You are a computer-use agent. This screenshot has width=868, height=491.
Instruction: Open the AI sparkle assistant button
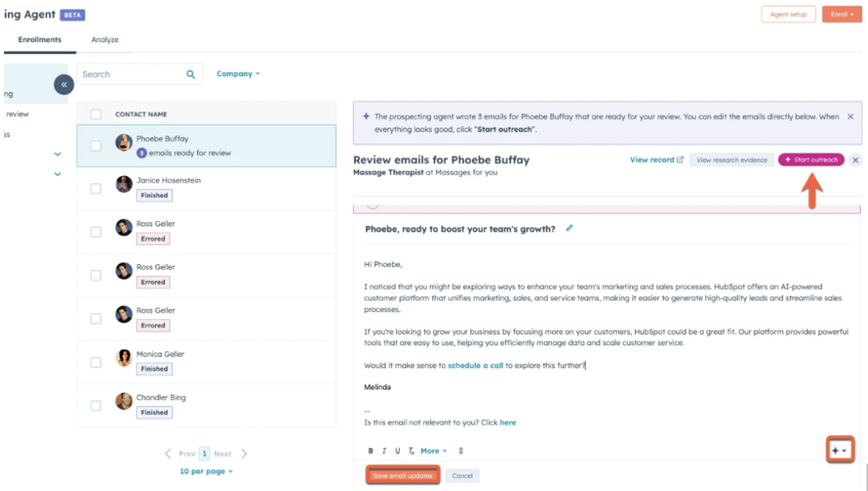840,450
